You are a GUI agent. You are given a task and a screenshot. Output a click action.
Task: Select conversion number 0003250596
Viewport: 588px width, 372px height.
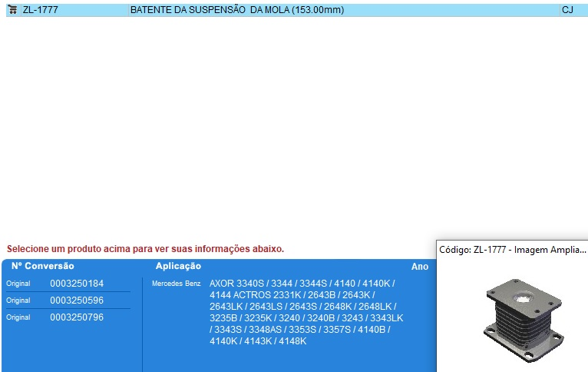click(x=77, y=301)
